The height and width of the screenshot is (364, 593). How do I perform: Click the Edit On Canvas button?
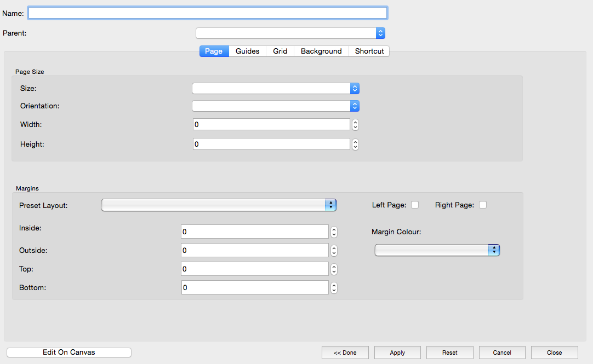(69, 353)
